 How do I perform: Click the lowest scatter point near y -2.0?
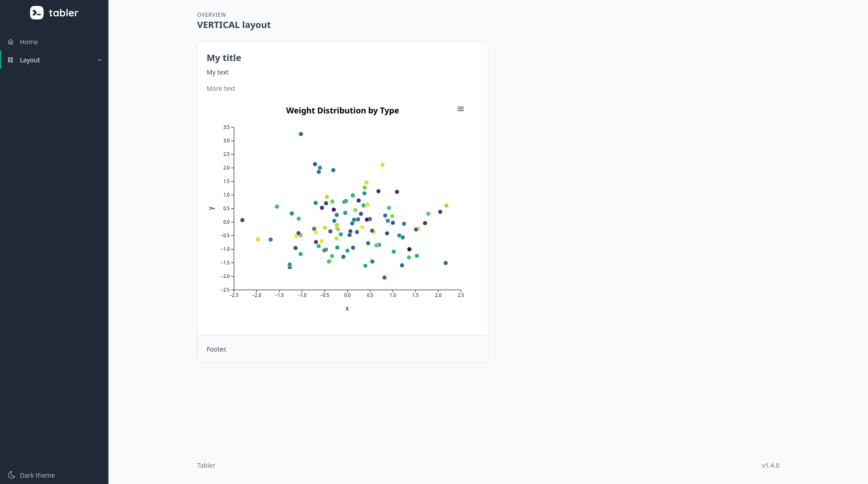(385, 277)
